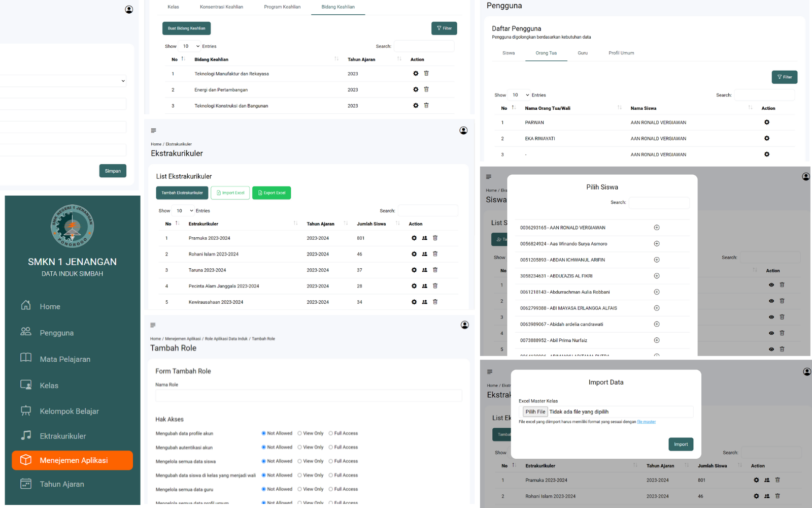Click the gear icon for Pramuka 2023-2024 in List Ekstrakurikuler
Viewport: 812px width, 508px height.
pyautogui.click(x=414, y=238)
